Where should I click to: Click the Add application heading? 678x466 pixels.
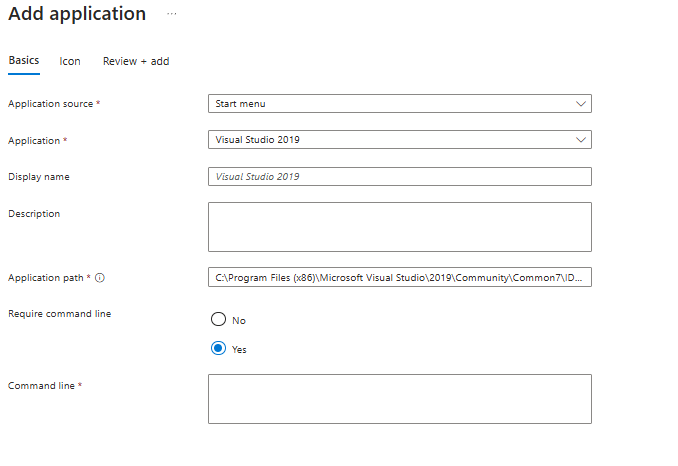(77, 14)
